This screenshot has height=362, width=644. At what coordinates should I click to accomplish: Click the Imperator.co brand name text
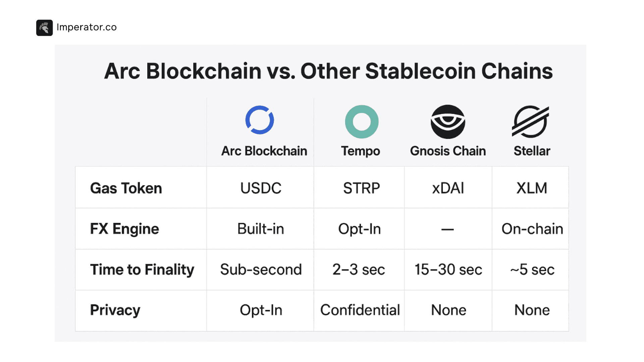(87, 27)
